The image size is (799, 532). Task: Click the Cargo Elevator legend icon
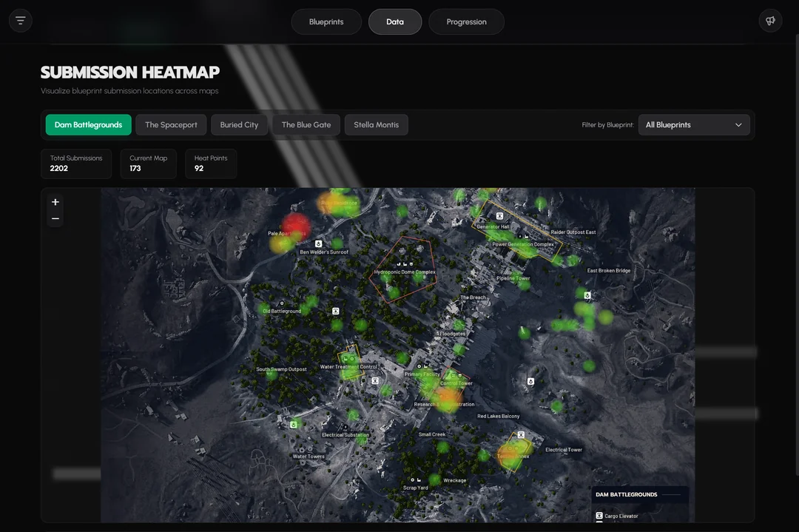(599, 516)
